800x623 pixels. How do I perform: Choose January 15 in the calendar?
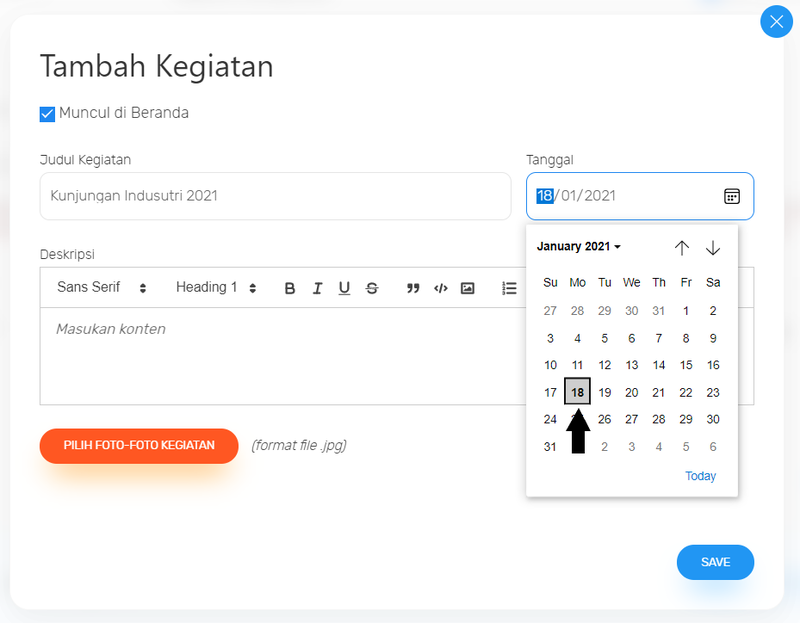(686, 365)
